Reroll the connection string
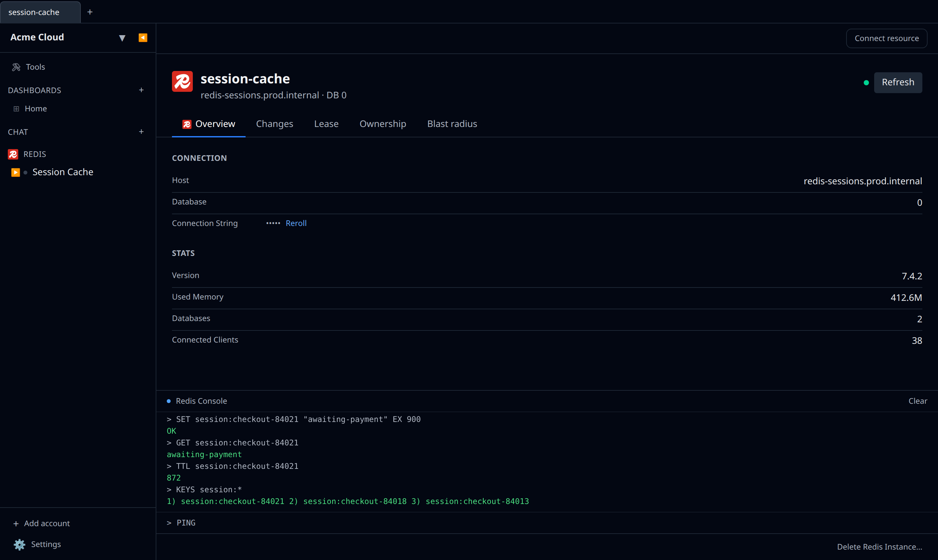 click(296, 223)
